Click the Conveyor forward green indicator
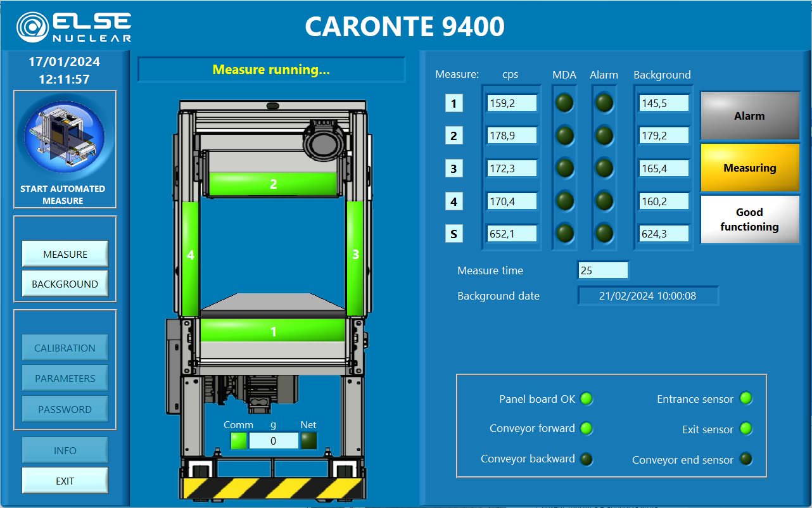Screen dimensions: 812x508 click(587, 429)
